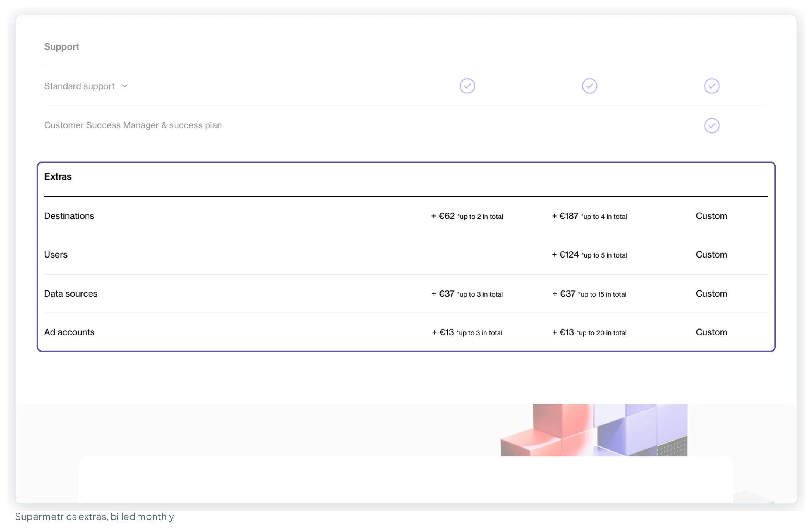Screen dimensions: 812x531
Task: Select Customer Success Manager & success plan text
Action: coord(133,125)
